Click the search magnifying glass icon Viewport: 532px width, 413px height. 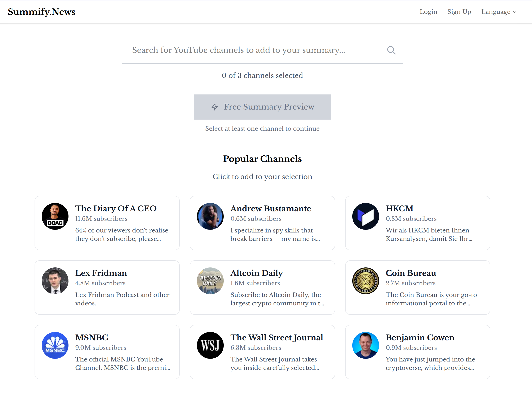391,50
